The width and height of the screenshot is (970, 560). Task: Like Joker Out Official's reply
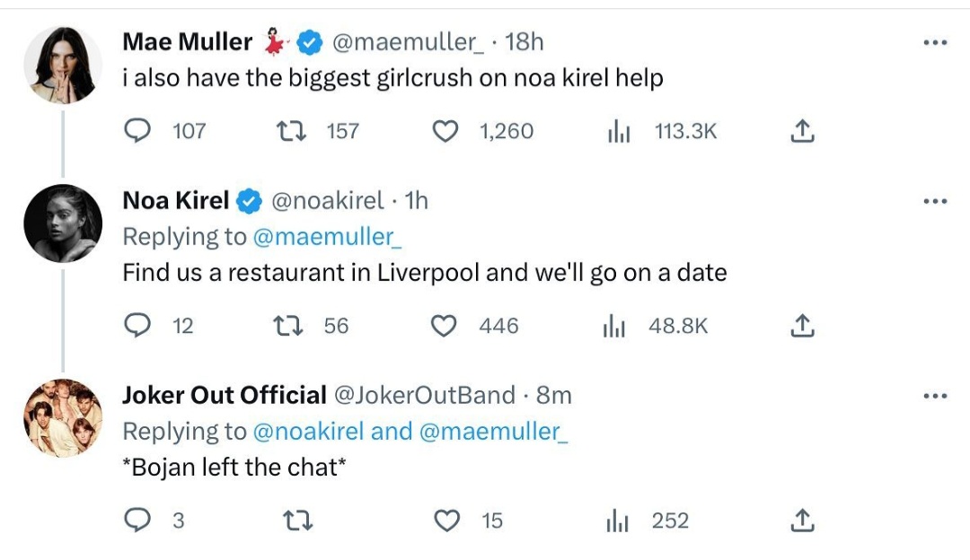pyautogui.click(x=446, y=521)
